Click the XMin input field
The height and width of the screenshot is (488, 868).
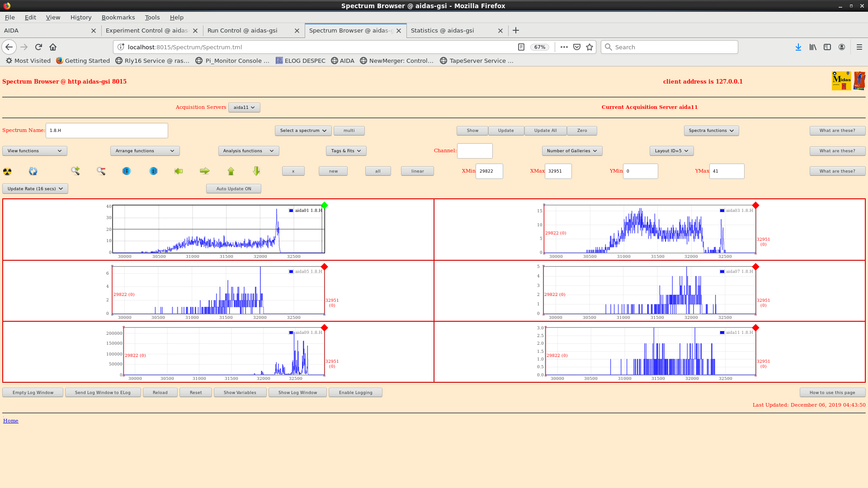pos(489,171)
